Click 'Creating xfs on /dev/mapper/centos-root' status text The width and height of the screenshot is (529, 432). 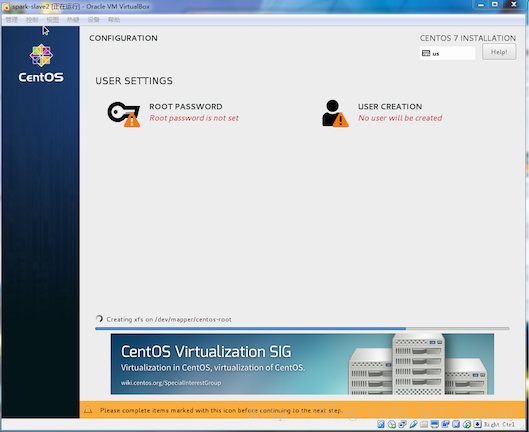point(169,319)
